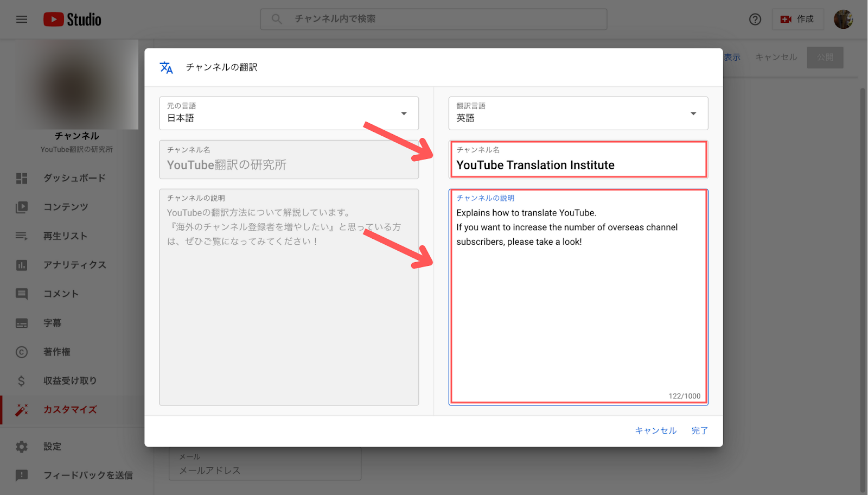Click the comments bubble icon
The width and height of the screenshot is (868, 495).
(x=22, y=294)
